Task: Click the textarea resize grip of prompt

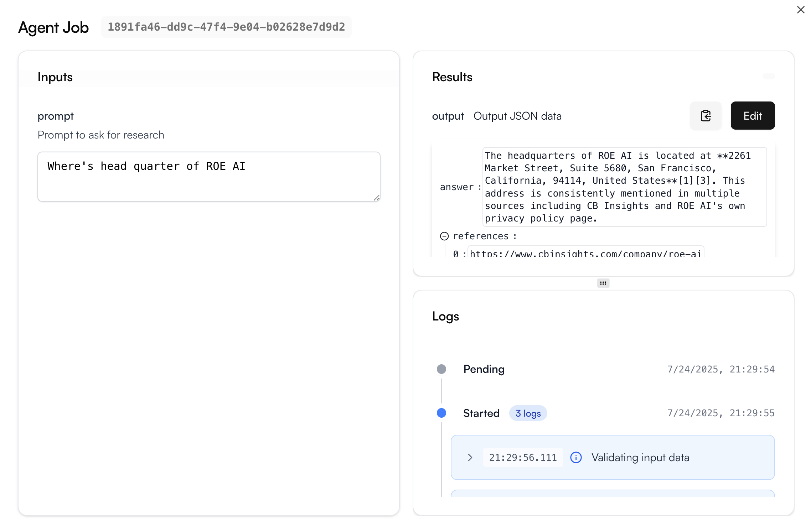Action: (377, 198)
